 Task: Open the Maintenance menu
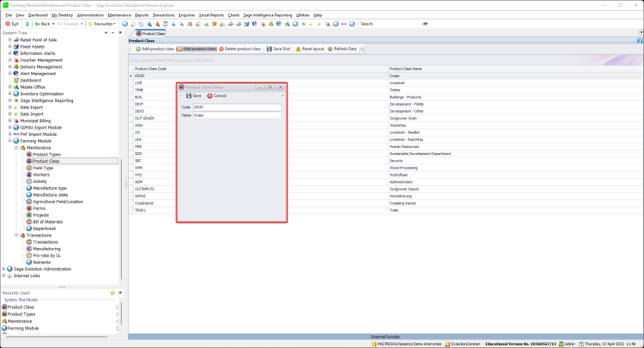(x=119, y=14)
